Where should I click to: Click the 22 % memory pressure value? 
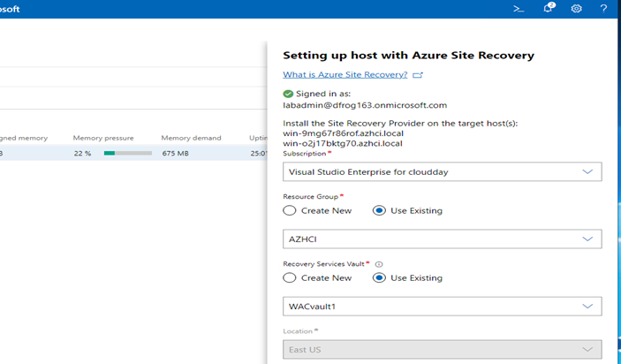82,153
